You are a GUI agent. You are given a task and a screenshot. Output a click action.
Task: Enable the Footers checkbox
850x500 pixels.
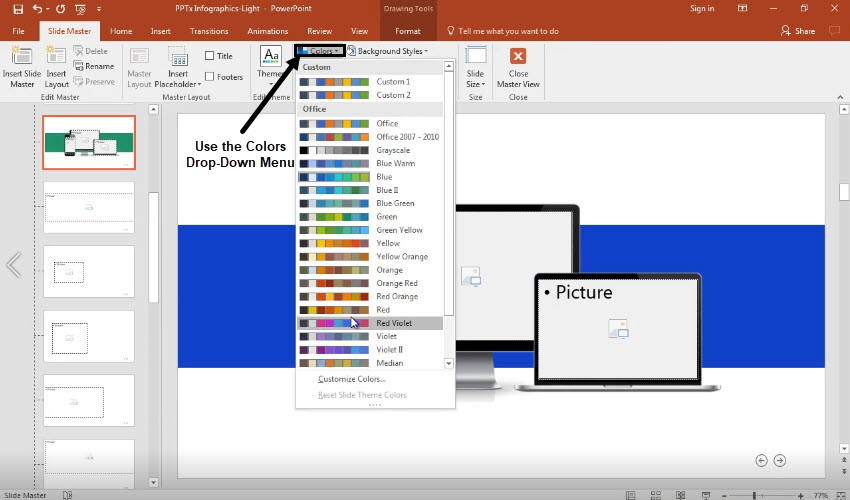click(x=210, y=76)
